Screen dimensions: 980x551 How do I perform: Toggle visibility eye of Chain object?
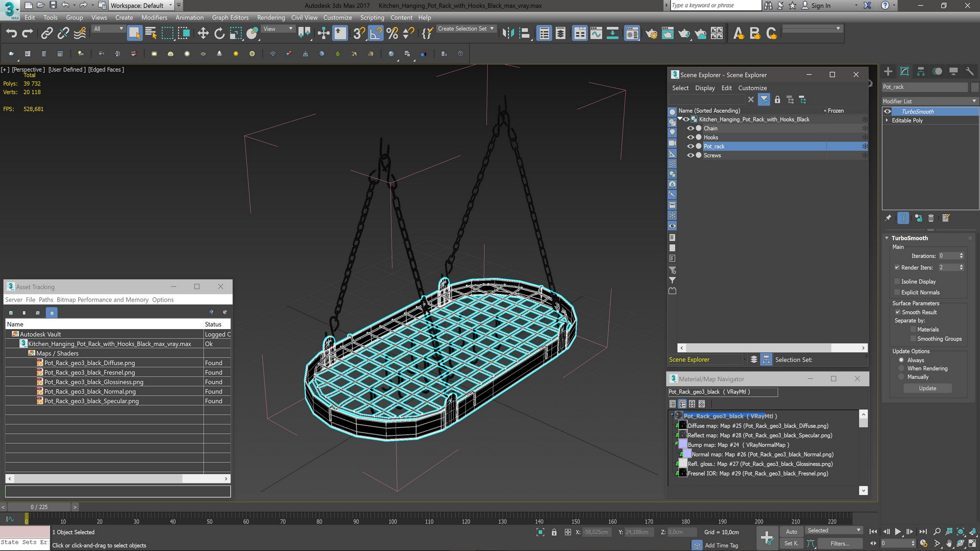coord(691,129)
